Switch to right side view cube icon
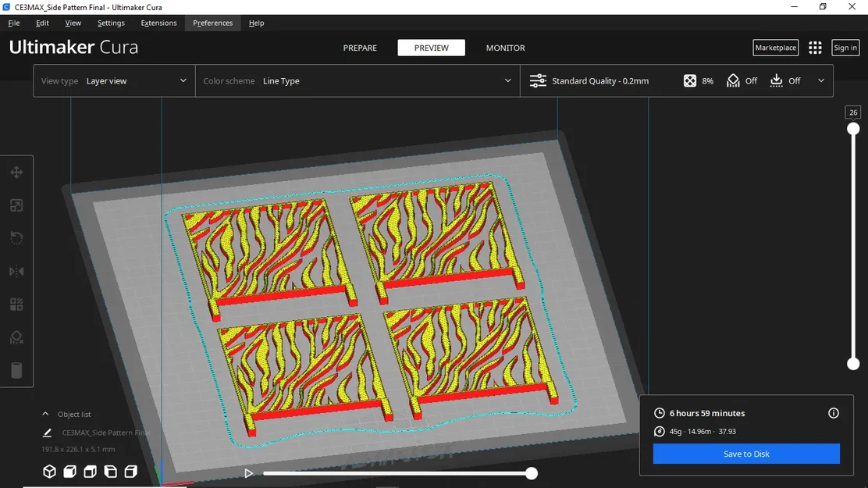The width and height of the screenshot is (868, 488). point(130,472)
